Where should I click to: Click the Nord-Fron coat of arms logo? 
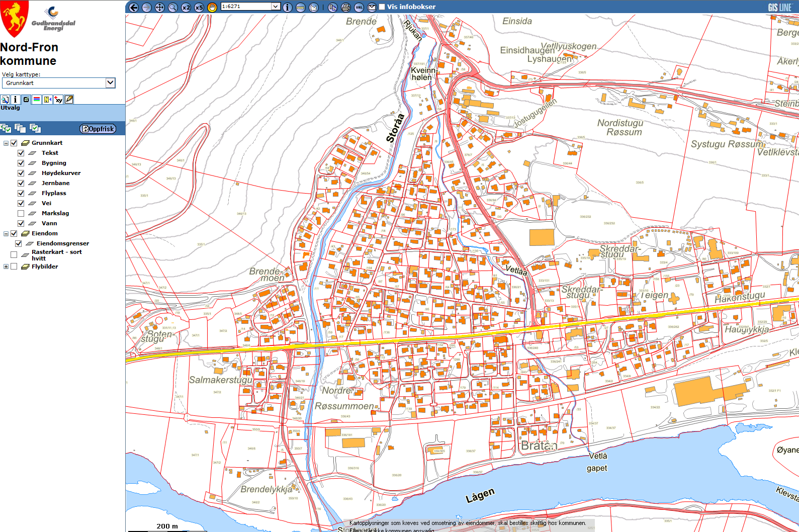click(15, 19)
